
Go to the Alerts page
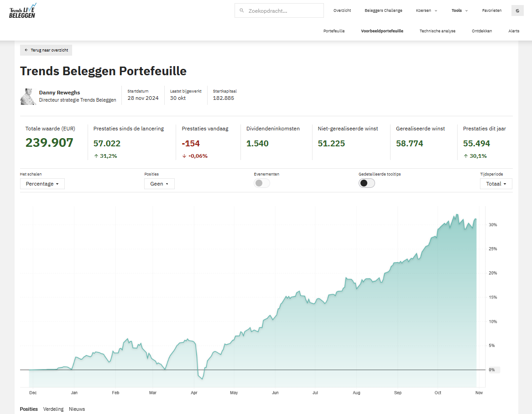pos(514,31)
